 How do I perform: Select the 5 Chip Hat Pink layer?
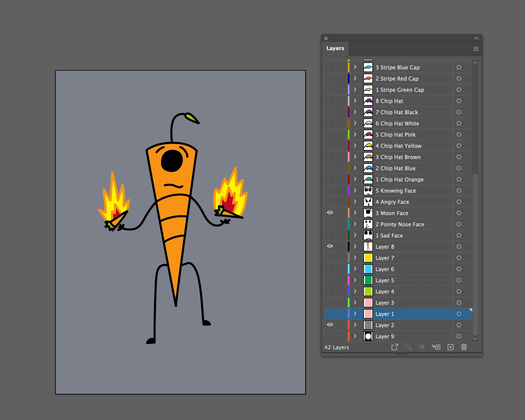coord(395,134)
